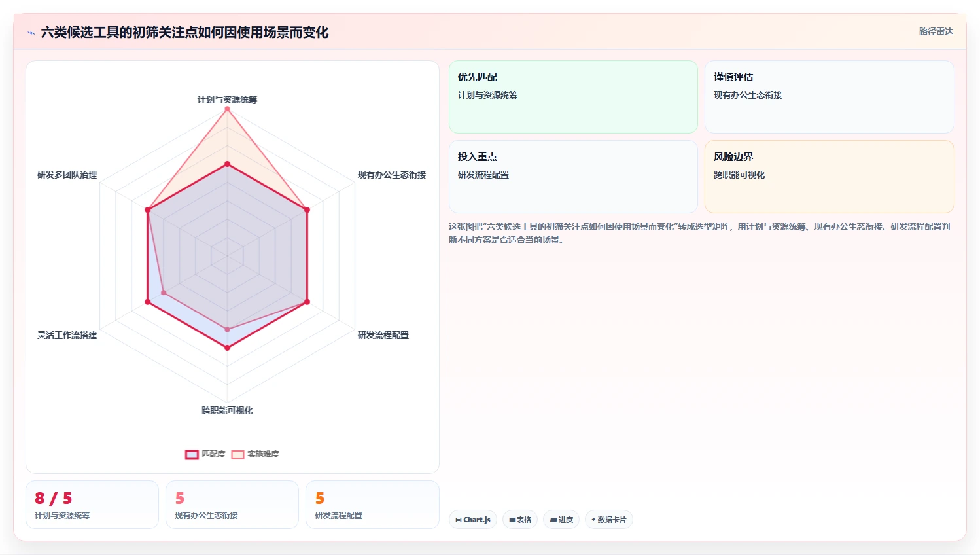Click the stat card labeled 研发流程配置
Screen dimensions: 980x555
[x=372, y=505]
